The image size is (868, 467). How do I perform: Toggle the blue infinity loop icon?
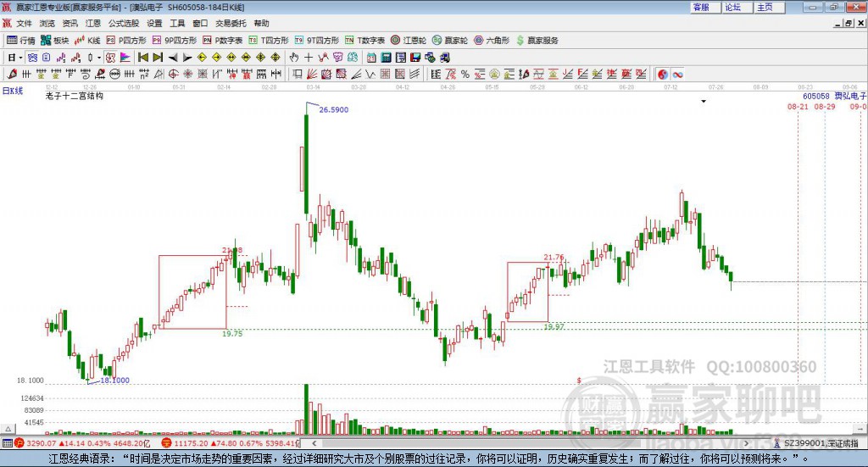[677, 74]
